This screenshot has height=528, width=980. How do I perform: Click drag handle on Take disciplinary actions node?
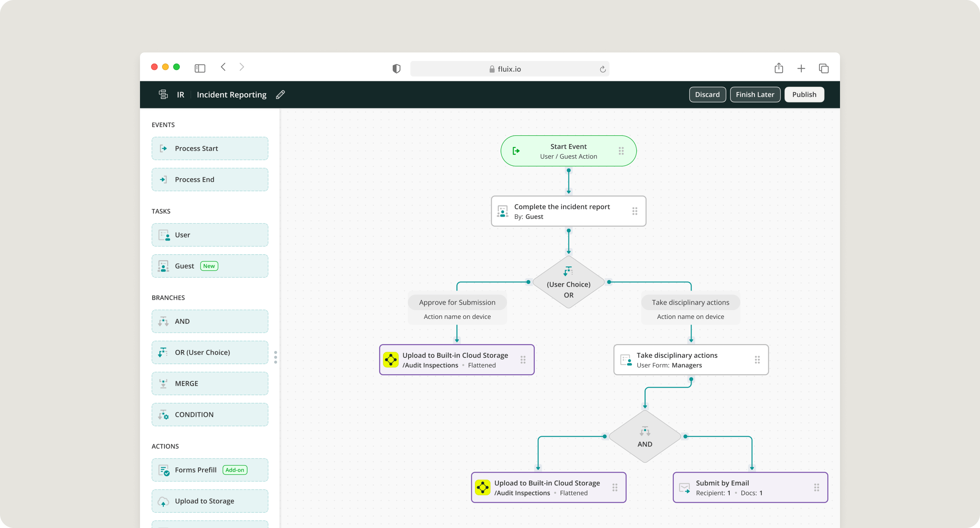(x=757, y=359)
